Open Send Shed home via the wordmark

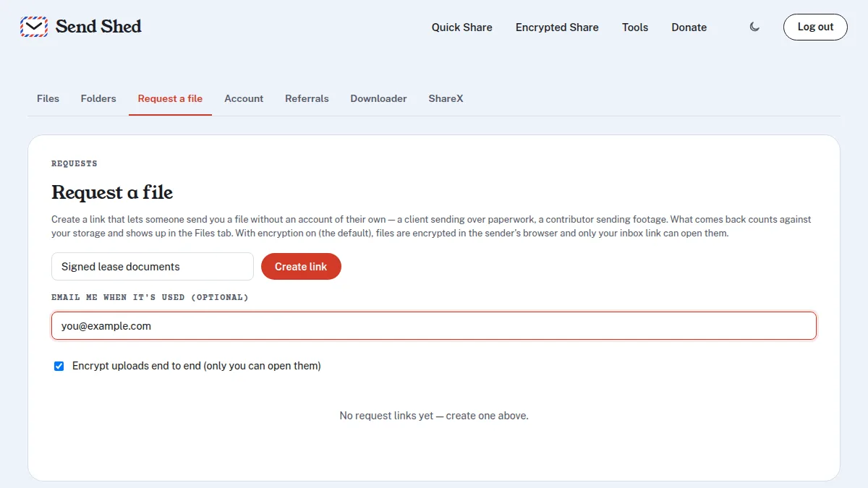click(x=98, y=27)
